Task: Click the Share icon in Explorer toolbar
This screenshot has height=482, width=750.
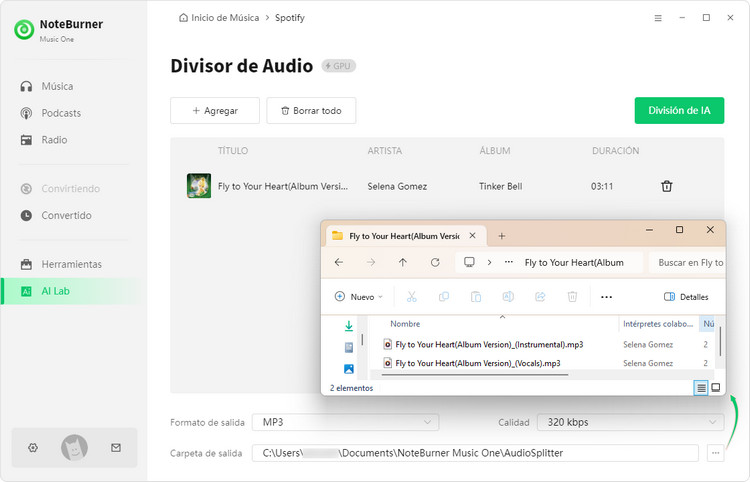Action: [540, 297]
